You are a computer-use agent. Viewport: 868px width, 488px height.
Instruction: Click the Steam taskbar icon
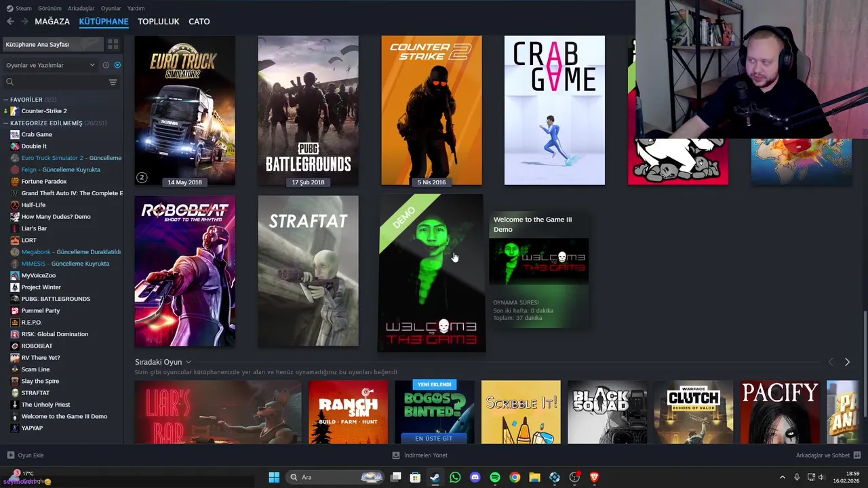click(x=435, y=477)
